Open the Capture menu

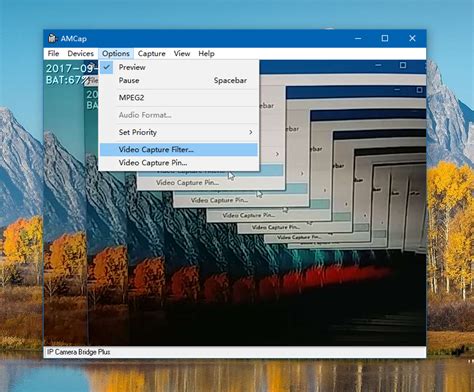tap(152, 54)
